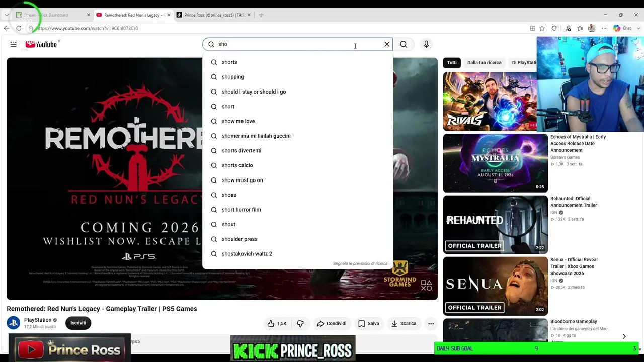Open the Senua official trailer thumbnail

point(495,286)
